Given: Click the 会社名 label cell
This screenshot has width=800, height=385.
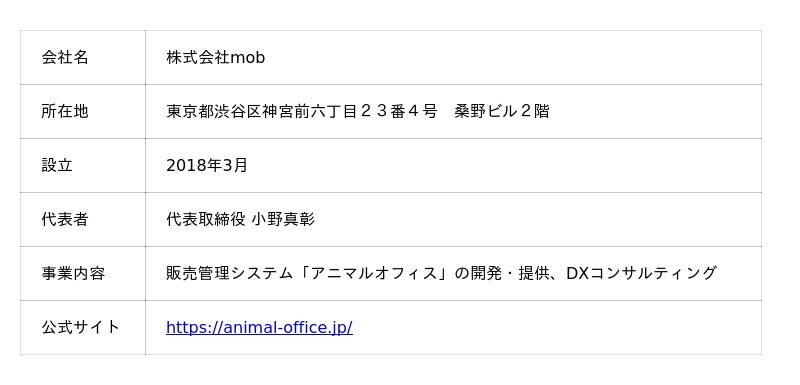Looking at the screenshot, I should coord(83,58).
